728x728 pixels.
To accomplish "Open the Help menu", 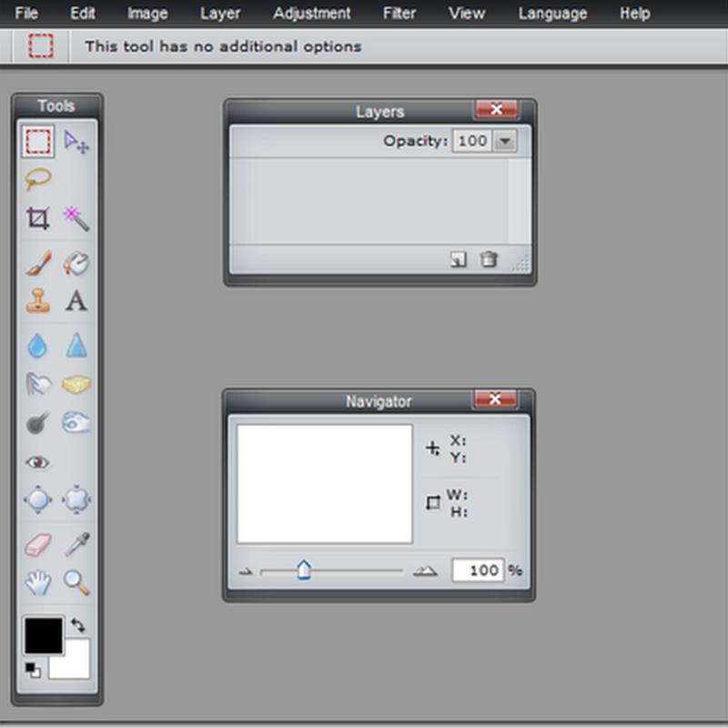I will click(634, 14).
